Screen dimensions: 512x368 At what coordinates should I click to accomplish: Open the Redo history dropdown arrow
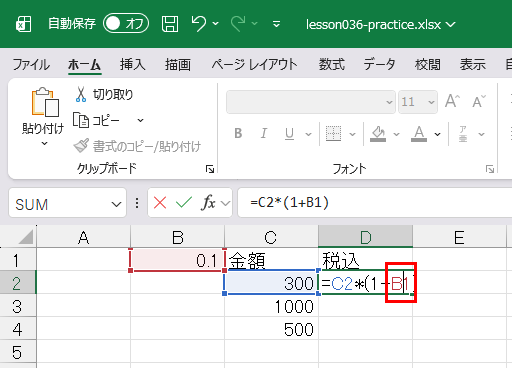point(255,24)
